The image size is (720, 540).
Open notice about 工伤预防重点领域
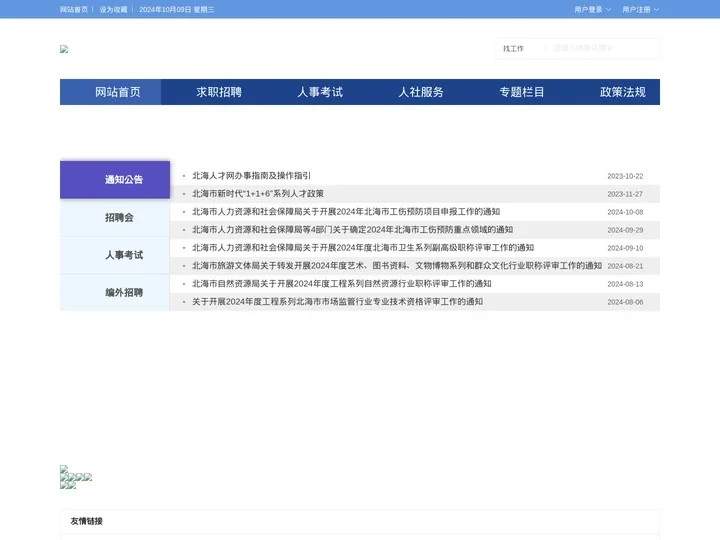pos(352,230)
